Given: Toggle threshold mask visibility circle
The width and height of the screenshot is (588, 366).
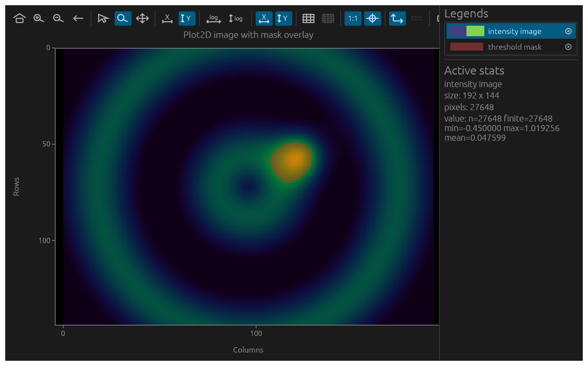Looking at the screenshot, I should [x=568, y=47].
